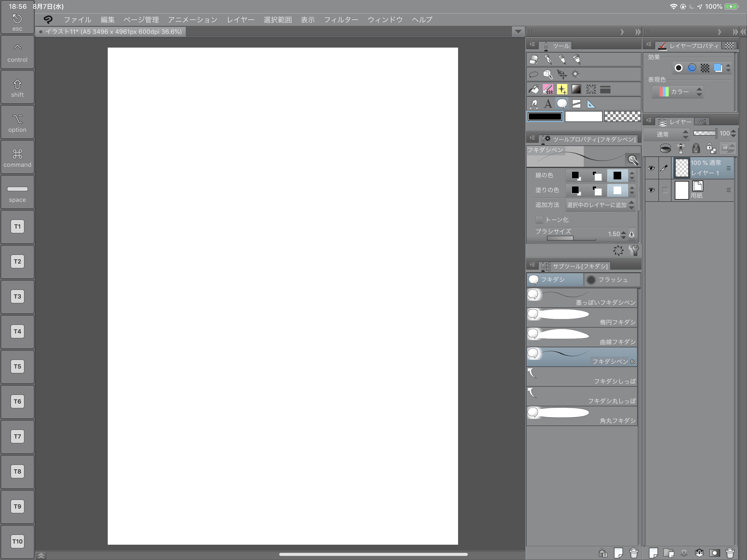Select the Ruler triangle tool icon

click(591, 104)
